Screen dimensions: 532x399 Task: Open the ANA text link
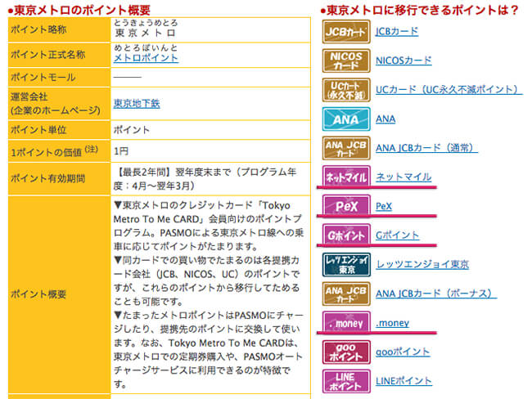coord(385,119)
